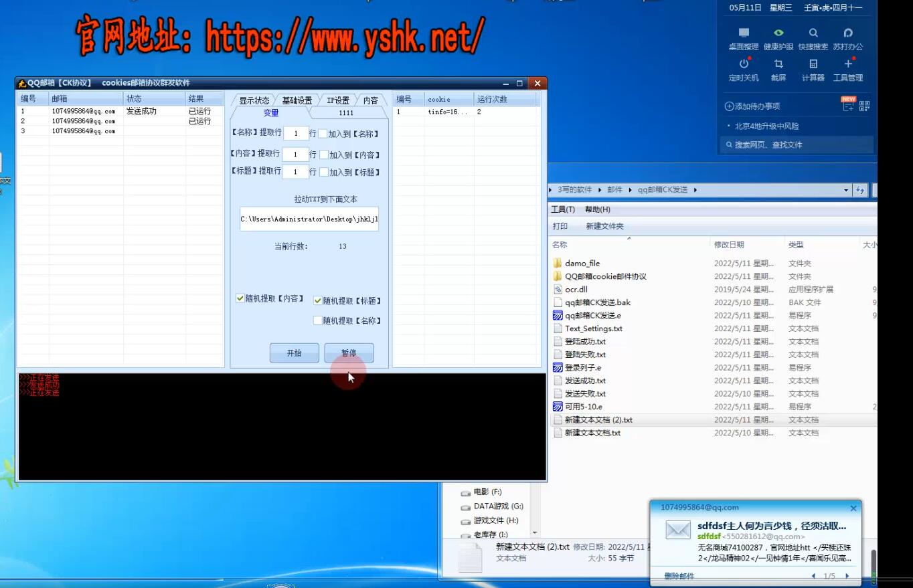Switch to the IP设置 tab
Screen dimensions: 913x588
338,100
